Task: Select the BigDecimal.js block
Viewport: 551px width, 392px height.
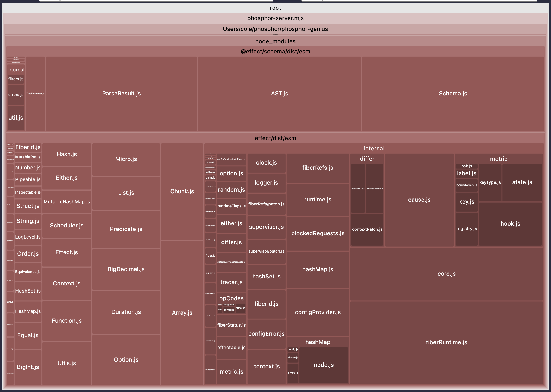Action: [x=126, y=269]
